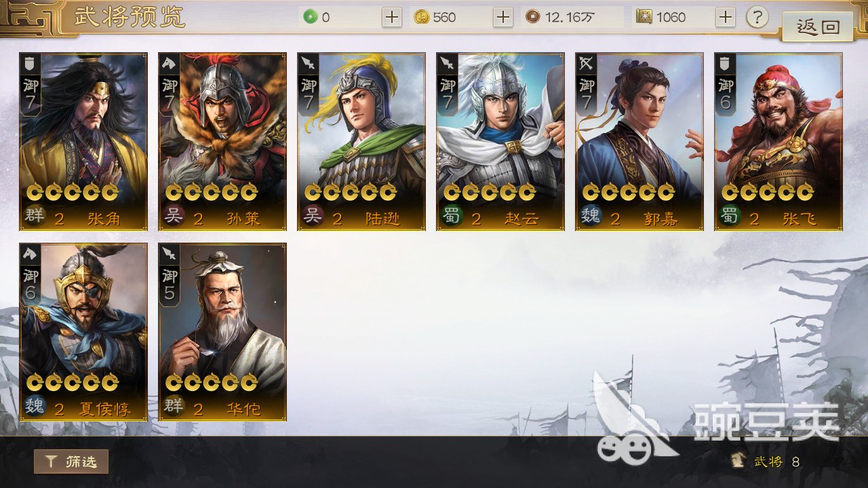Click the 武将 count label at bottom
This screenshot has height=488, width=868.
[767, 462]
